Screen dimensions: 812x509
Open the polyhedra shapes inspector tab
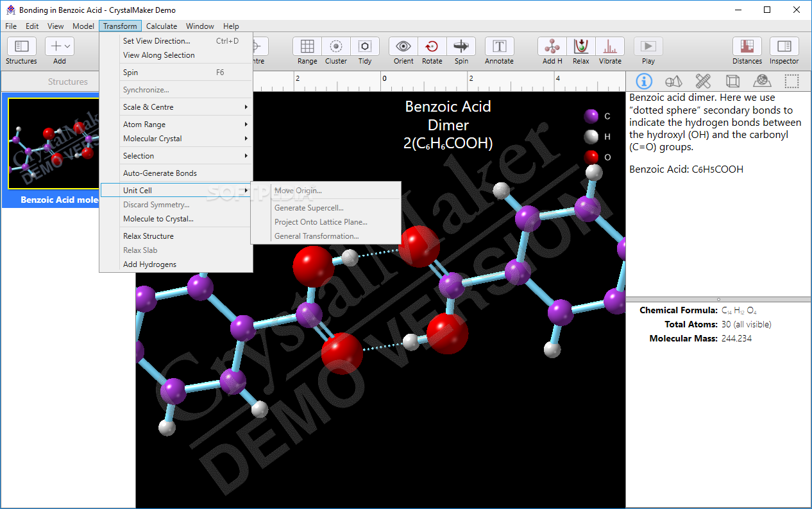pos(673,81)
